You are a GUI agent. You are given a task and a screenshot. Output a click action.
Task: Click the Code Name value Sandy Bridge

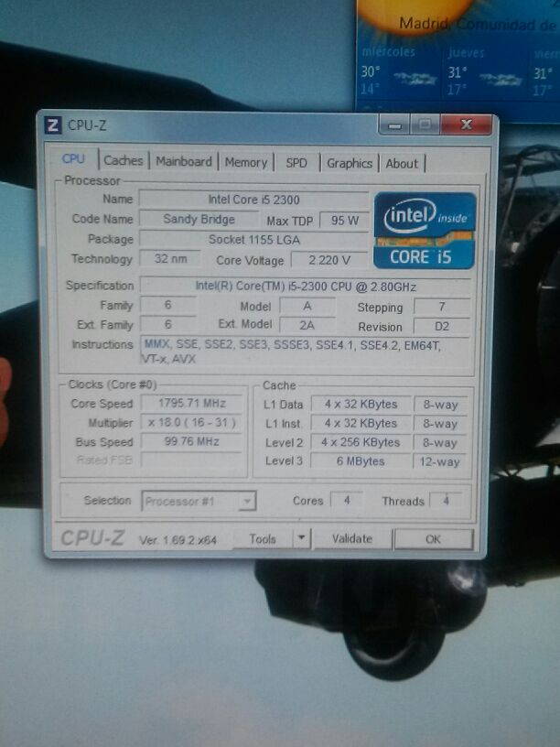(x=199, y=219)
